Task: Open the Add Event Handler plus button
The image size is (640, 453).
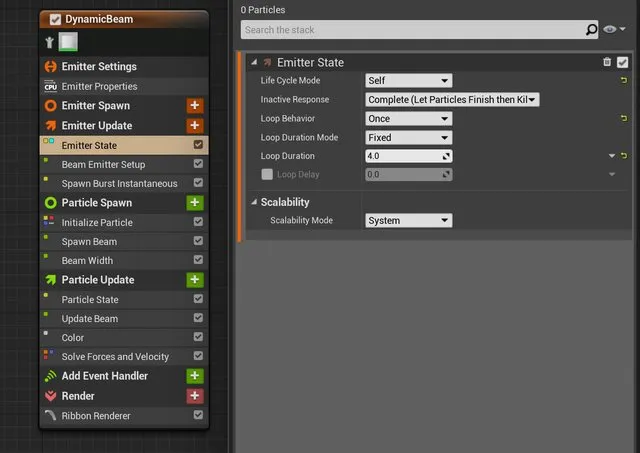Action: [195, 376]
